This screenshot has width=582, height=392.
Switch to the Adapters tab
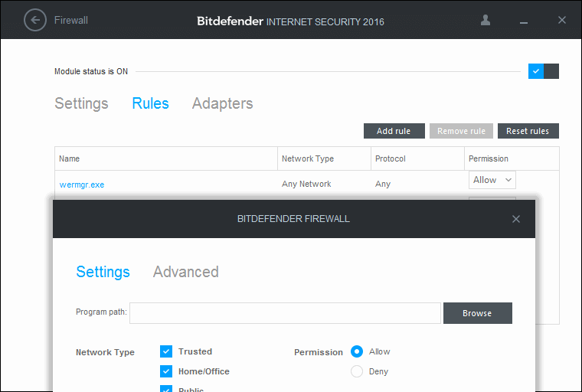point(222,103)
